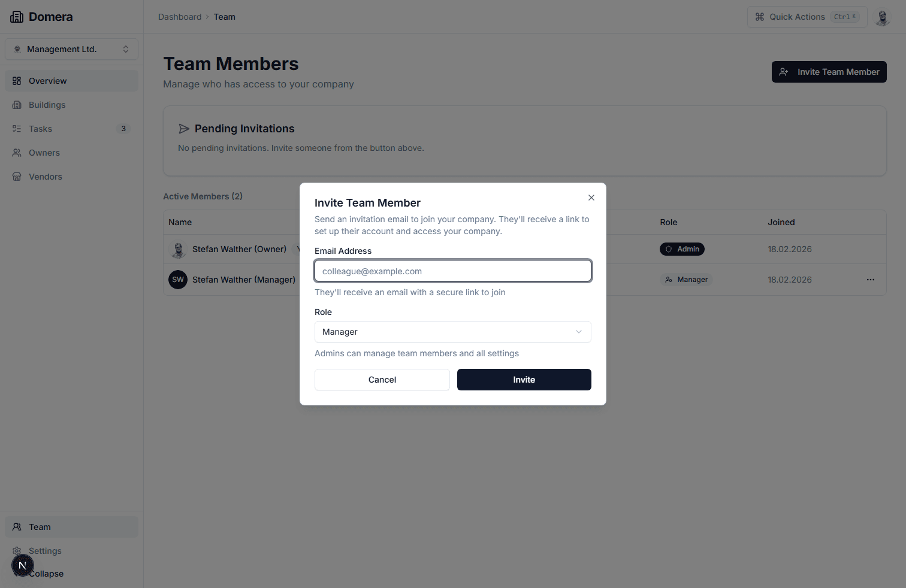Image resolution: width=906 pixels, height=588 pixels.
Task: Close the Invite Team Member dialog
Action: point(591,197)
